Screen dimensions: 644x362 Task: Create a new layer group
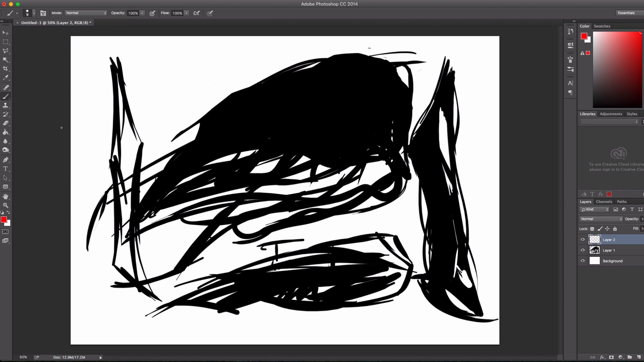click(629, 357)
